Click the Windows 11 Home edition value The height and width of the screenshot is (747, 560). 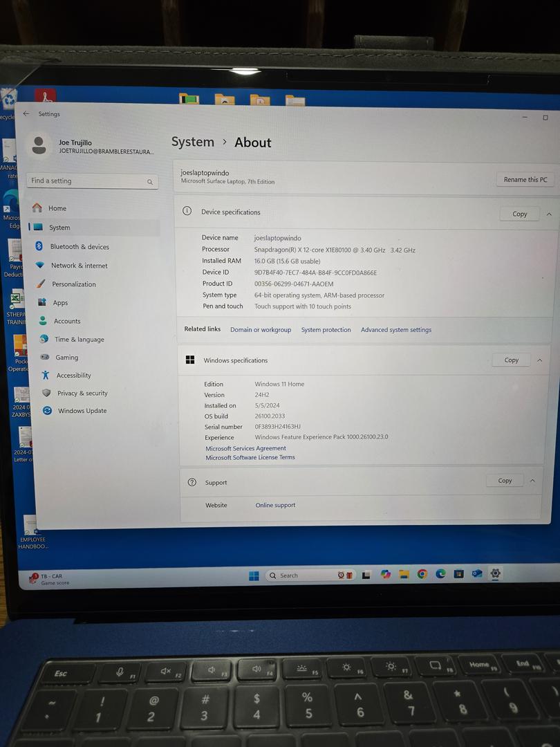279,384
